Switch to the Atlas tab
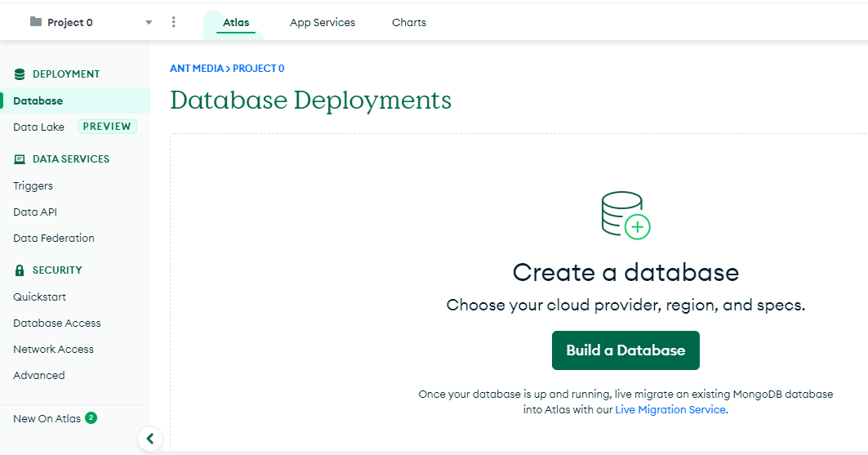 tap(236, 23)
